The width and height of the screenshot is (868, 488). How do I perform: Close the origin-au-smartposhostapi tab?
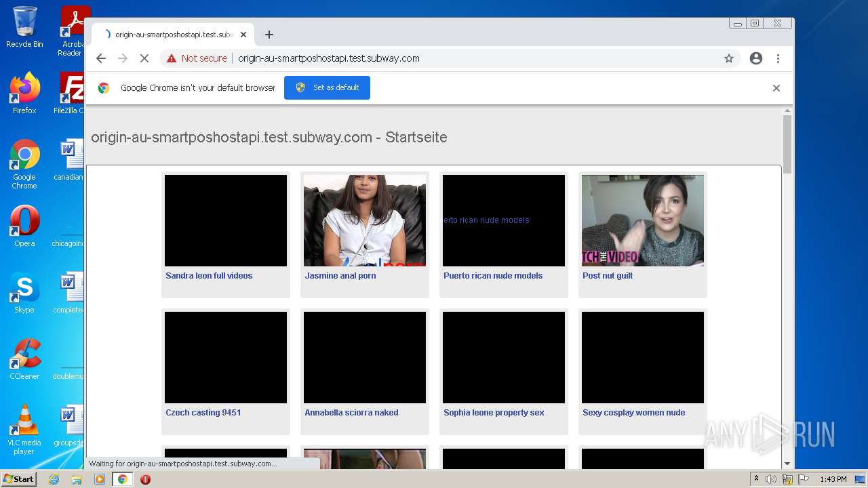(243, 35)
